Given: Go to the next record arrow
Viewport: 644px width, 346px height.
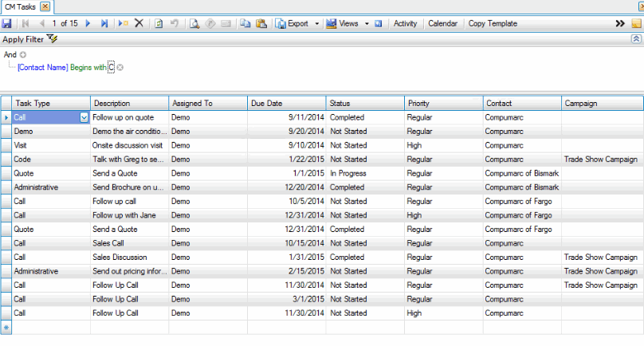Looking at the screenshot, I should [88, 24].
